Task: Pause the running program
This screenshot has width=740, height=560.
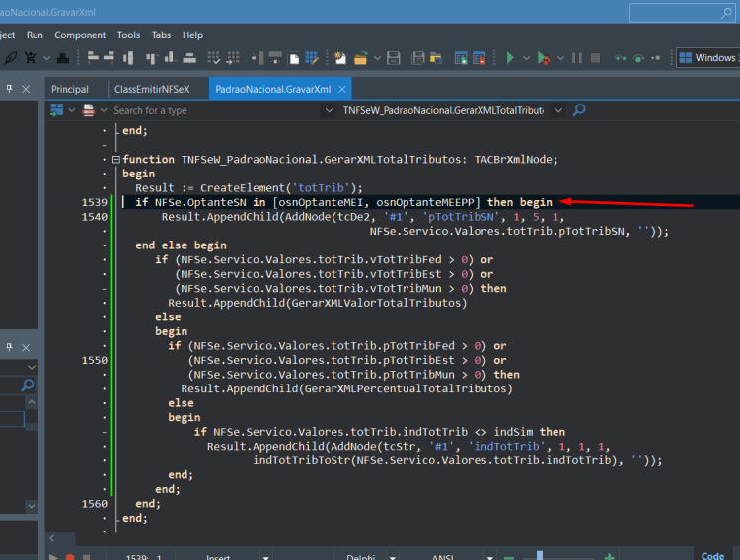Action: [577, 58]
